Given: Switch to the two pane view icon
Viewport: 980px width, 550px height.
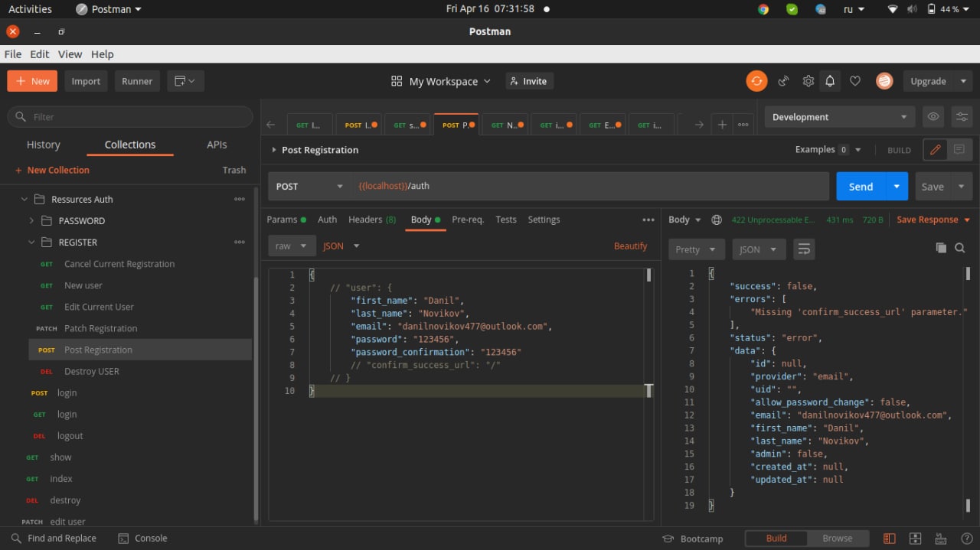Looking at the screenshot, I should pos(915,539).
